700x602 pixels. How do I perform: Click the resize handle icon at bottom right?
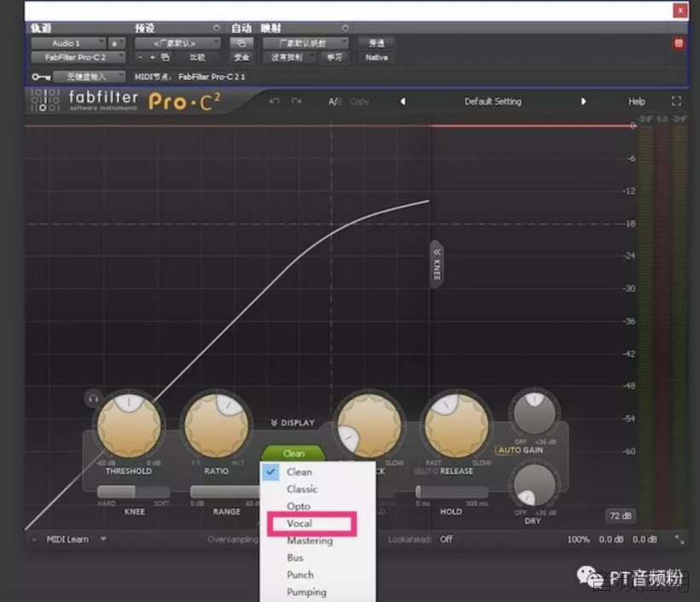pyautogui.click(x=679, y=540)
